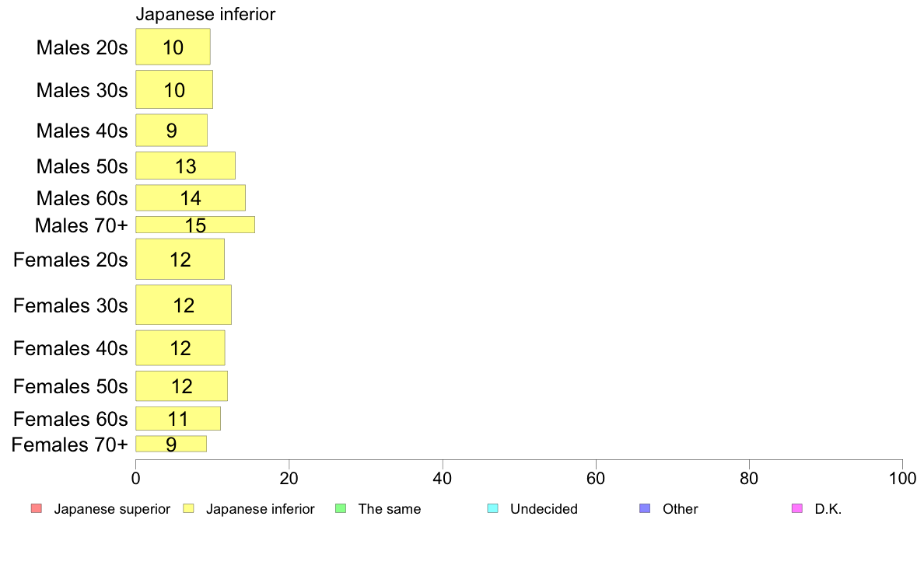The width and height of the screenshot is (924, 572).
Task: Select the Females 30s bar
Action: coord(184,305)
